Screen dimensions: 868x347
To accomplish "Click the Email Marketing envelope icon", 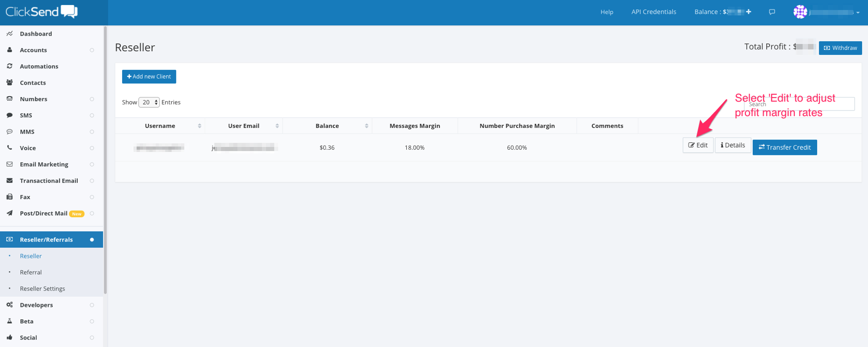I will tap(10, 164).
